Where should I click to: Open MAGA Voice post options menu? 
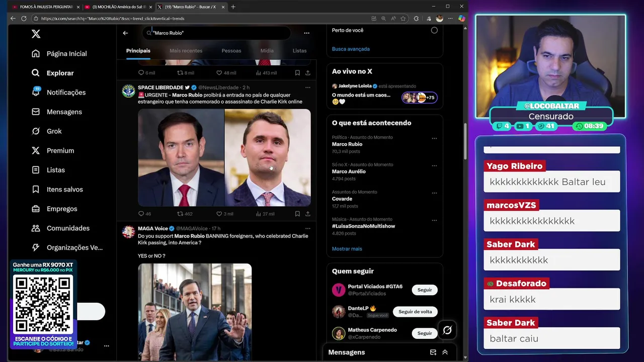click(307, 228)
